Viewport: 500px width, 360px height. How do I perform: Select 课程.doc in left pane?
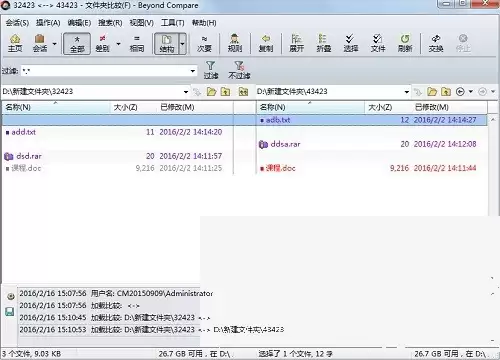[x=23, y=168]
